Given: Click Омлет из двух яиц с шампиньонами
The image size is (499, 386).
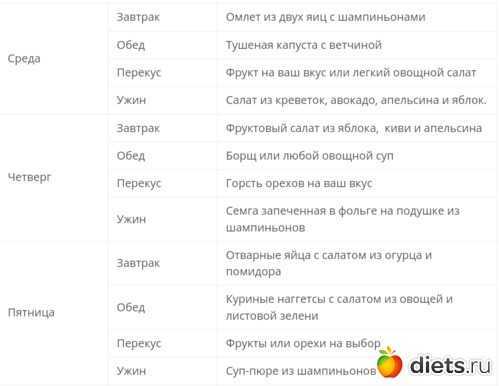Looking at the screenshot, I should pyautogui.click(x=325, y=17).
